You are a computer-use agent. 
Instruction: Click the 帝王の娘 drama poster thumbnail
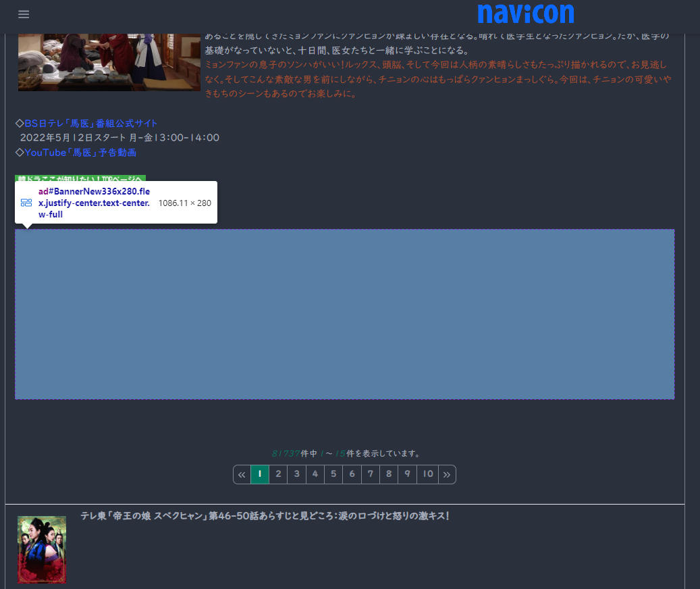click(x=41, y=549)
